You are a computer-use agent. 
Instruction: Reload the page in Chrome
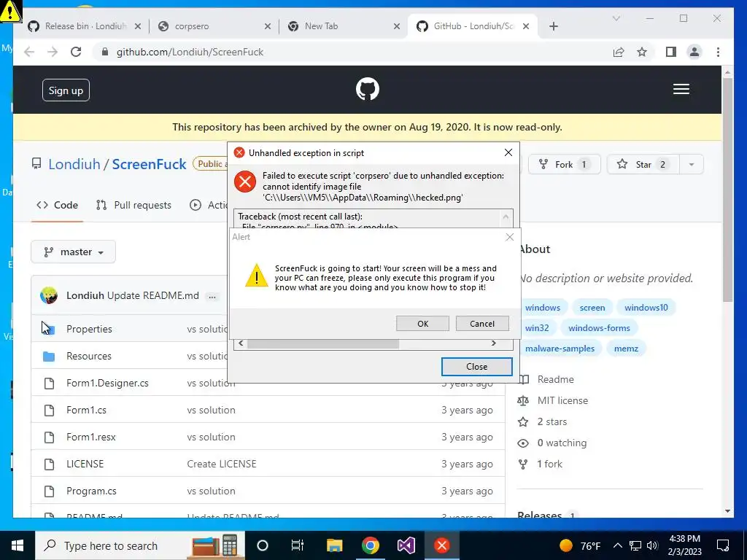[x=76, y=52]
